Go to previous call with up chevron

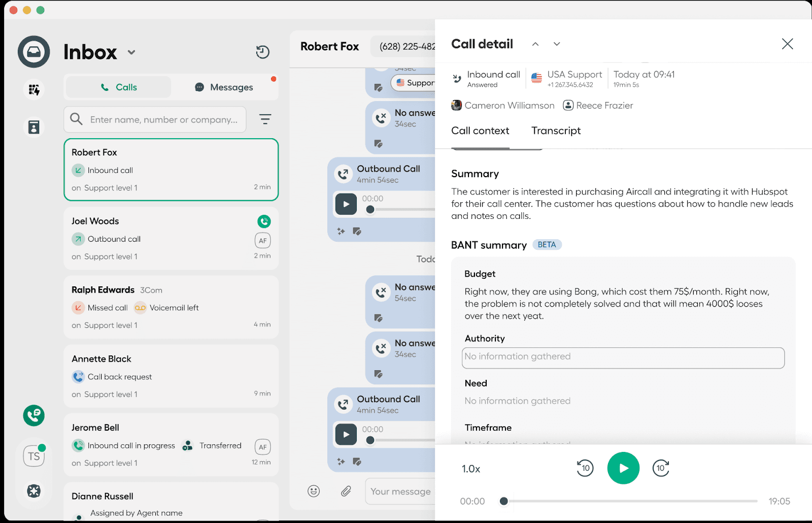point(535,44)
